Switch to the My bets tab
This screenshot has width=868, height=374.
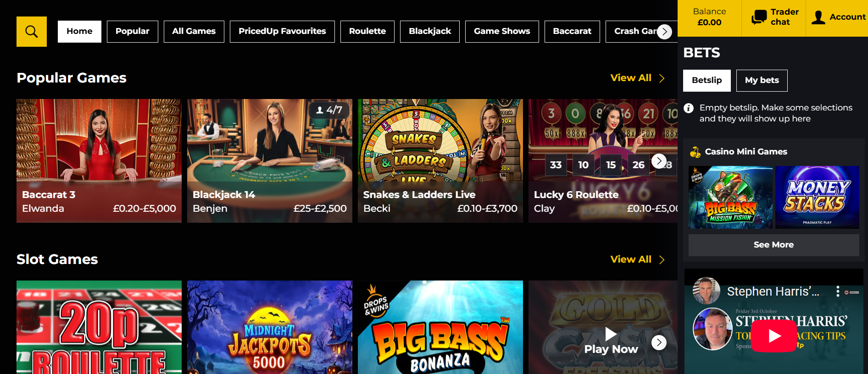coord(762,81)
